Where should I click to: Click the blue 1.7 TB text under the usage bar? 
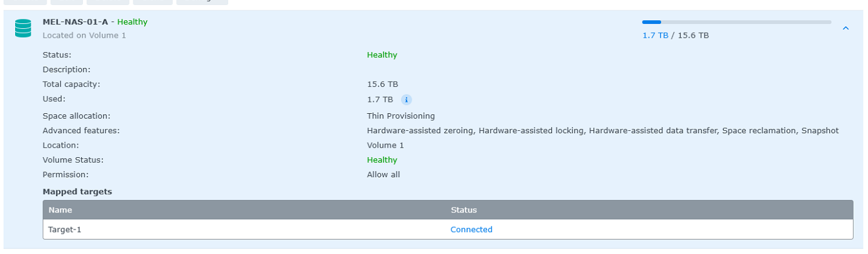[x=655, y=35]
